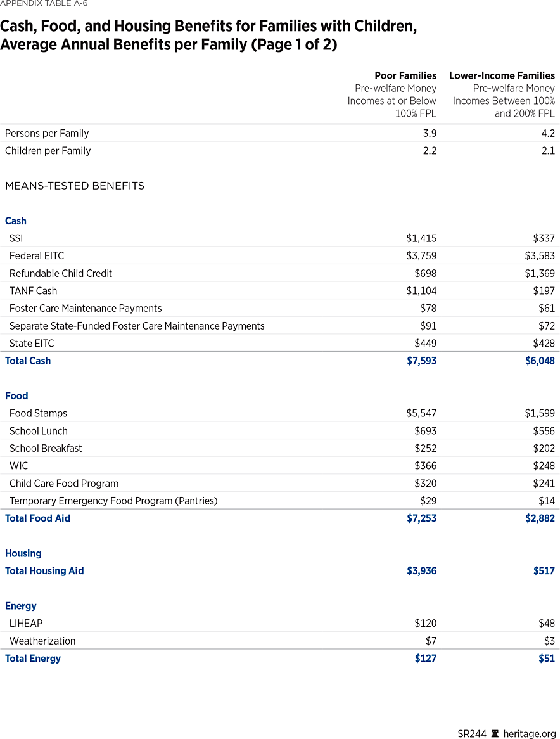This screenshot has width=560, height=739.
Task: Click the WIC row label
Action: pos(17,465)
